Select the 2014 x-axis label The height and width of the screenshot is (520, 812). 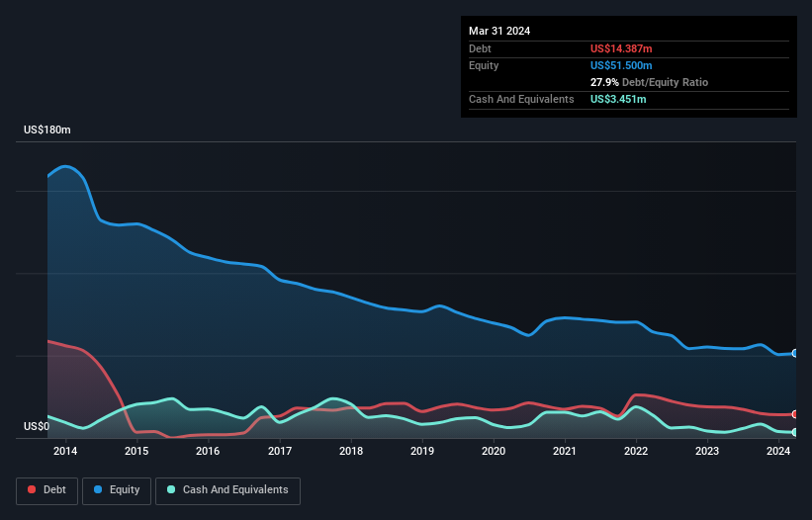[x=65, y=451]
